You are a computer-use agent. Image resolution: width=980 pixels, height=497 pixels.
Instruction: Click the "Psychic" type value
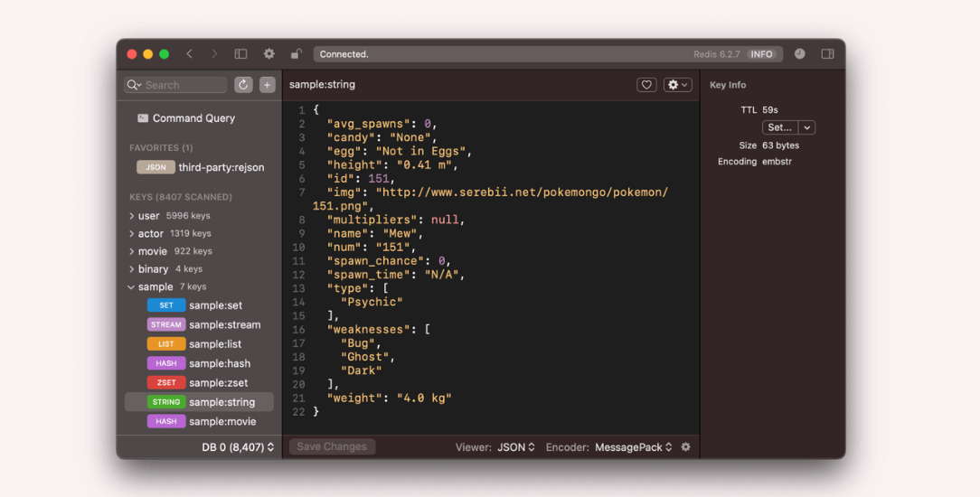click(x=372, y=302)
